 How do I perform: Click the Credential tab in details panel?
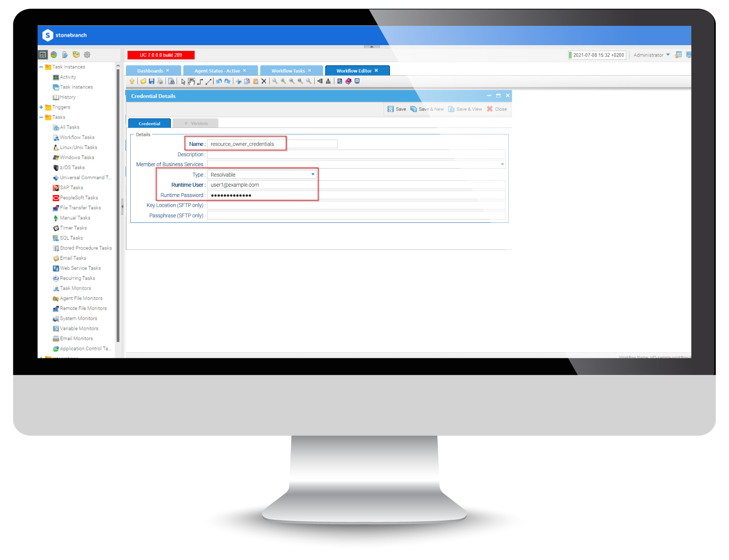pyautogui.click(x=150, y=122)
